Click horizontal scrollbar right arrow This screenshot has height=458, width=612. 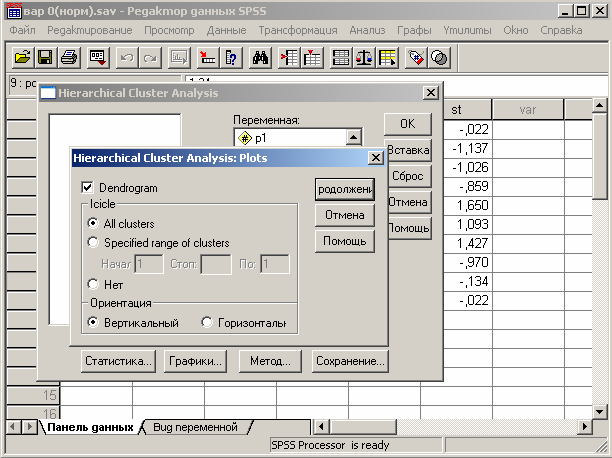coord(585,426)
